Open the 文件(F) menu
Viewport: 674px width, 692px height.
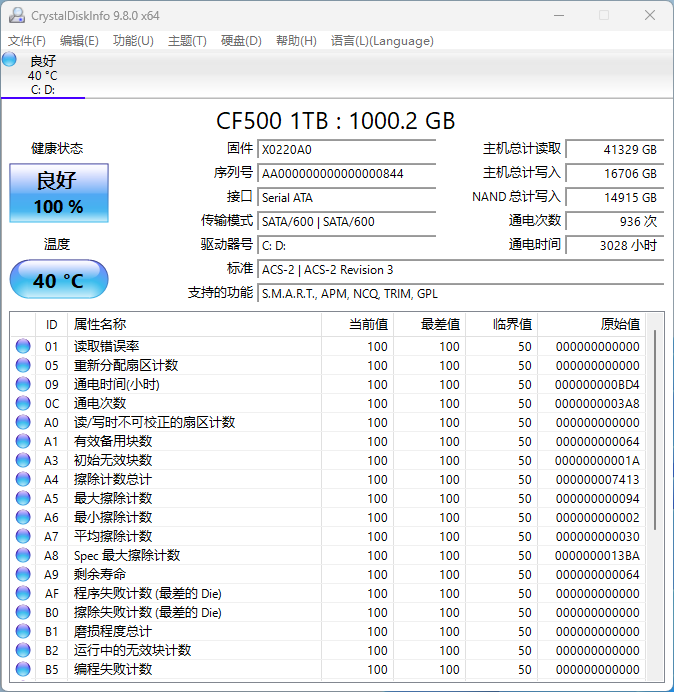pos(26,41)
